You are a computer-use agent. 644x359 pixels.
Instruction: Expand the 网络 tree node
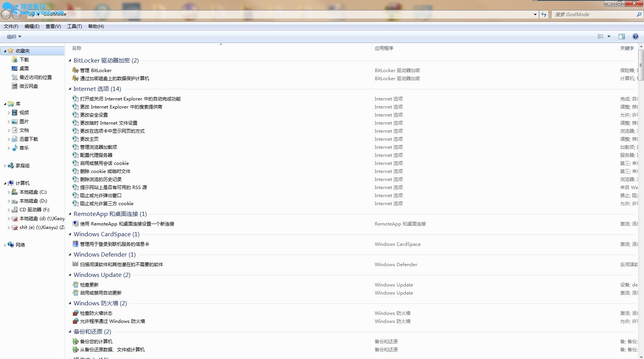5,245
